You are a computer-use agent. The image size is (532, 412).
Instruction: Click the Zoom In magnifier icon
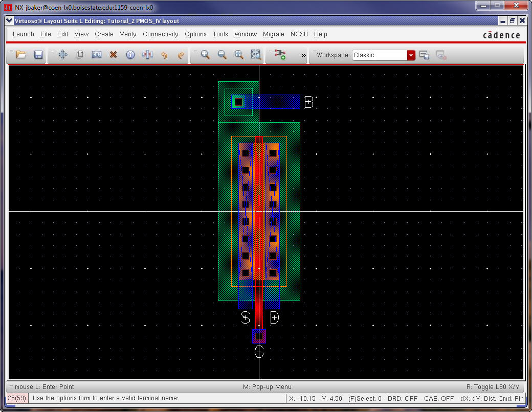[x=205, y=55]
